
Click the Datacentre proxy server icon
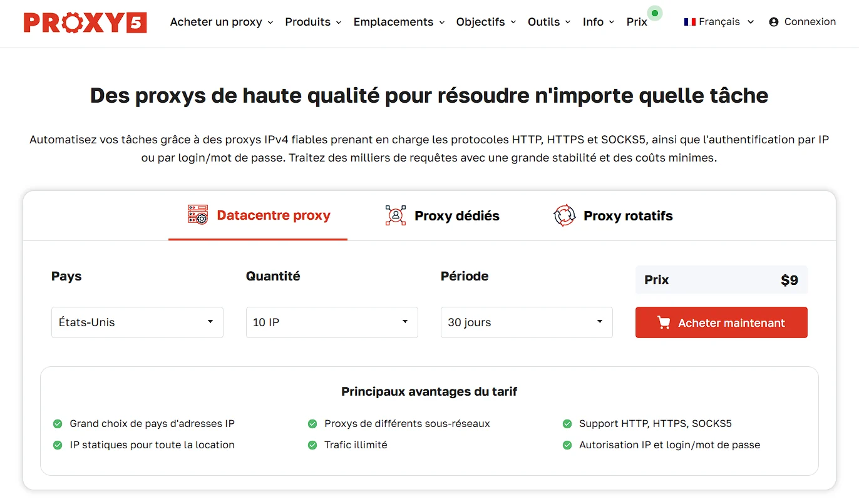198,215
